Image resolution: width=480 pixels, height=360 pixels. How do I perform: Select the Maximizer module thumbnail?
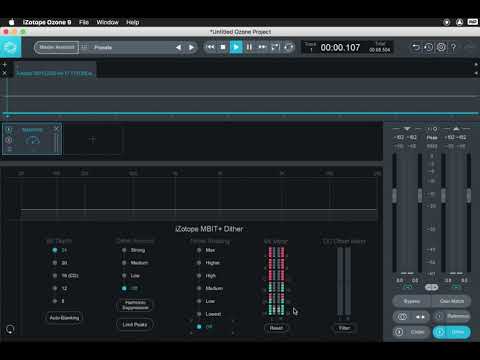32,139
